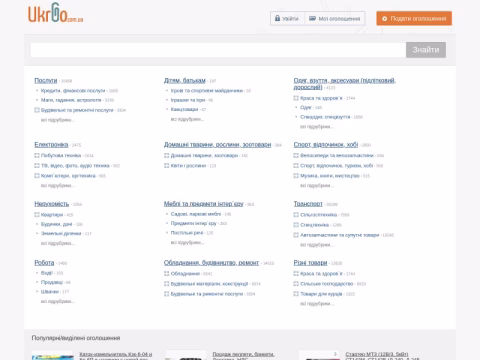Viewport: 480px width, 360px height.
Task: Expand icon beside Будівельні матеріали, конструкції
Action: point(166,284)
